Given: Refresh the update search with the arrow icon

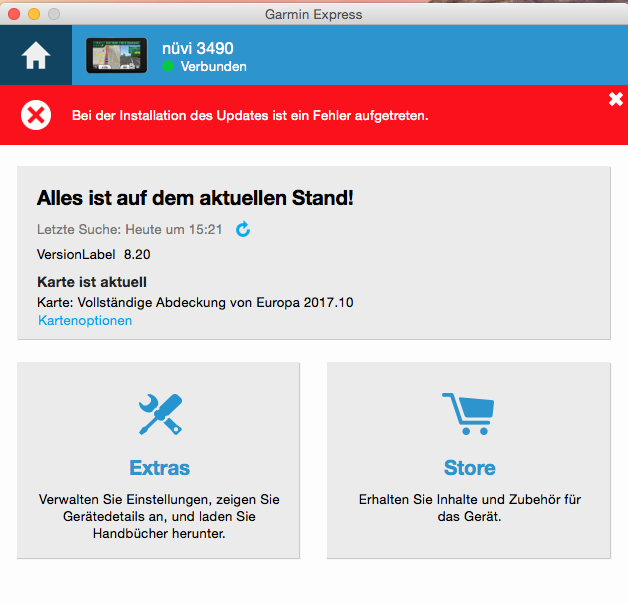Looking at the screenshot, I should click(243, 229).
